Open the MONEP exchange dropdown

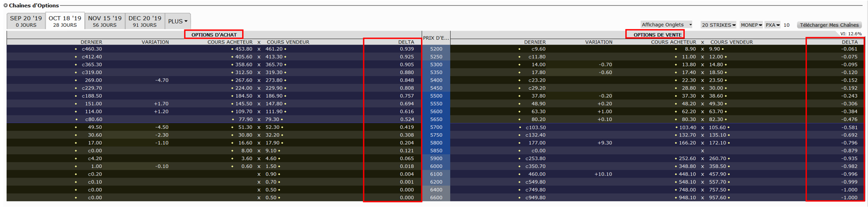(x=751, y=25)
